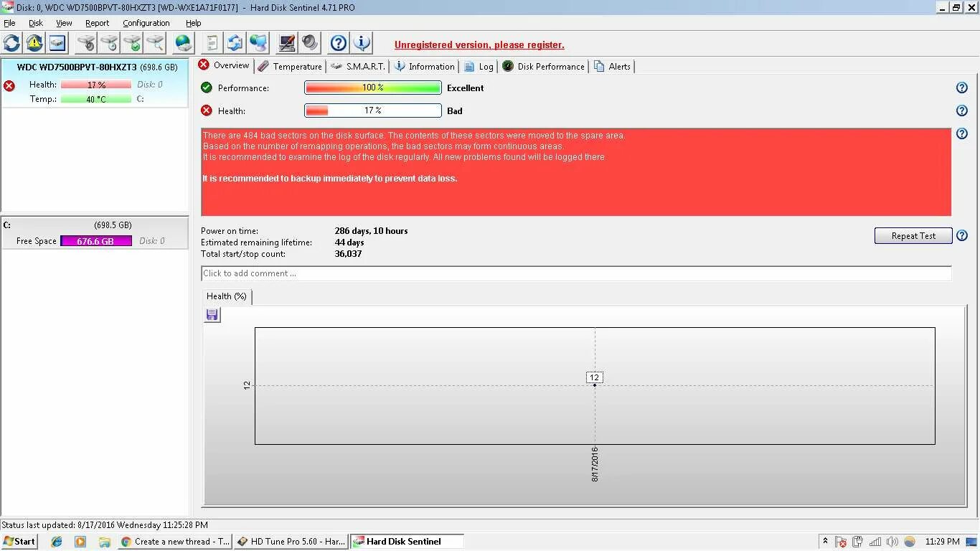This screenshot has height=551, width=980.
Task: Click help icon beside red warning box
Action: click(962, 133)
